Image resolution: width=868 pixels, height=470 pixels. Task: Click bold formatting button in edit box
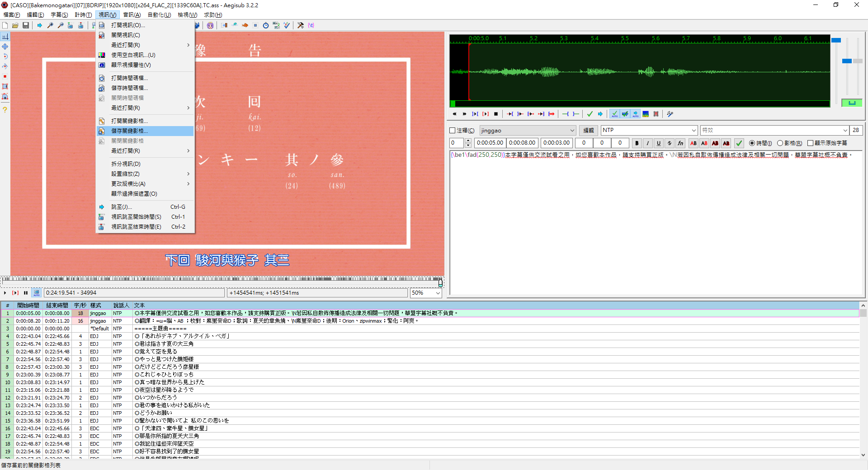pyautogui.click(x=637, y=143)
